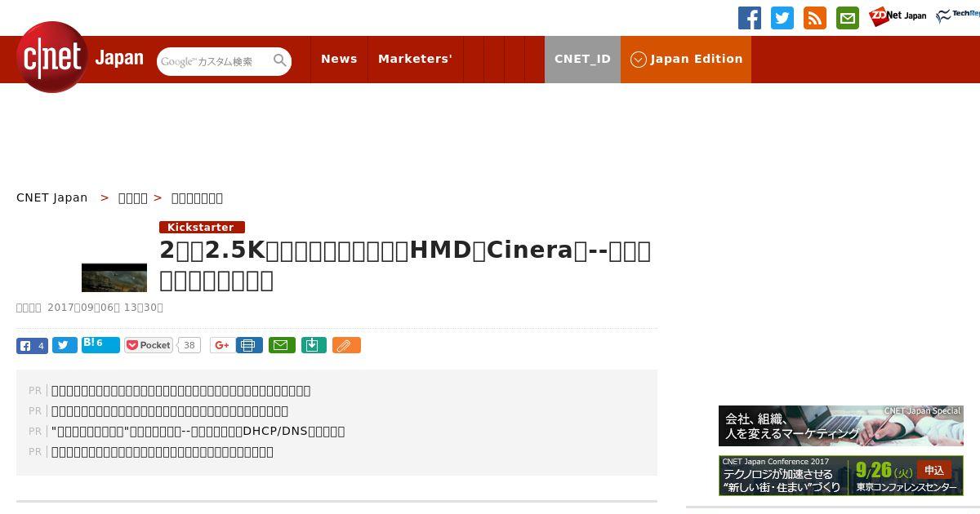Tweet the article via Twitter share button
The width and height of the screenshot is (980, 514).
[x=65, y=345]
